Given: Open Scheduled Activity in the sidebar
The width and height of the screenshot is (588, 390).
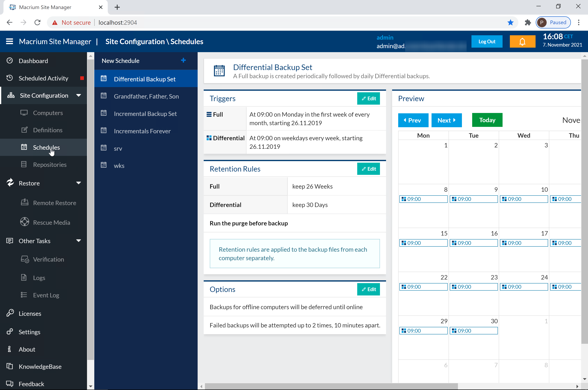Looking at the screenshot, I should click(43, 78).
